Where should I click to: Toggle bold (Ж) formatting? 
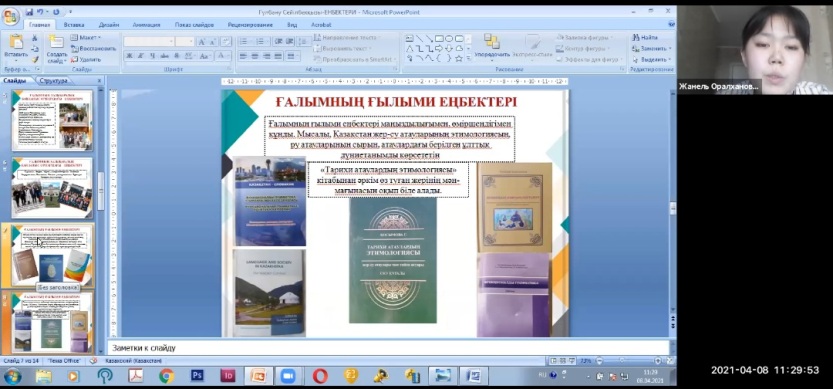[129, 56]
